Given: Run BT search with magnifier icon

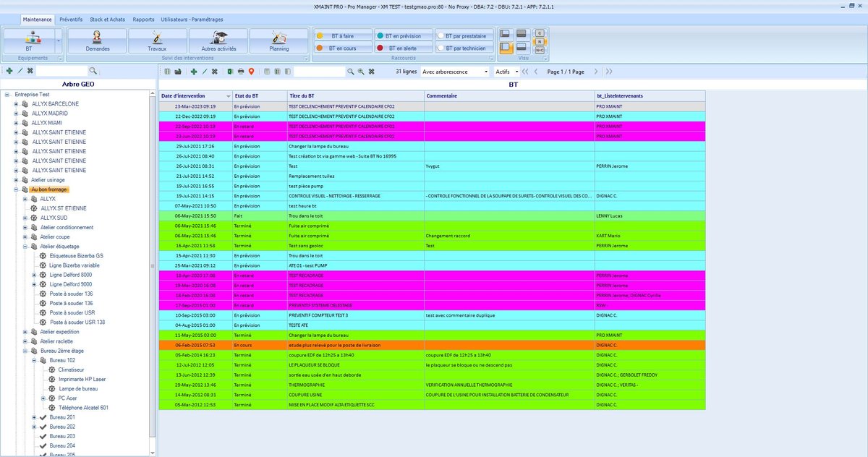Looking at the screenshot, I should [350, 72].
